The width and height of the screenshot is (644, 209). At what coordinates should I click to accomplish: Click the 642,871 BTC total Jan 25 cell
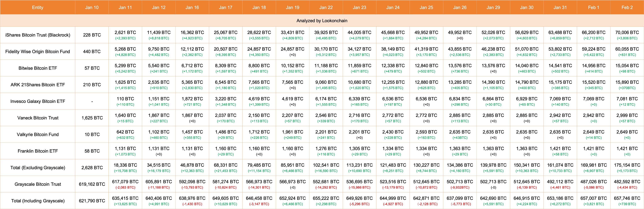coord(426,201)
